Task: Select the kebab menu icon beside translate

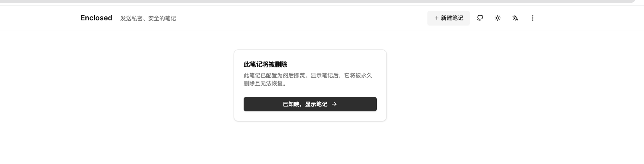Action: [x=533, y=18]
